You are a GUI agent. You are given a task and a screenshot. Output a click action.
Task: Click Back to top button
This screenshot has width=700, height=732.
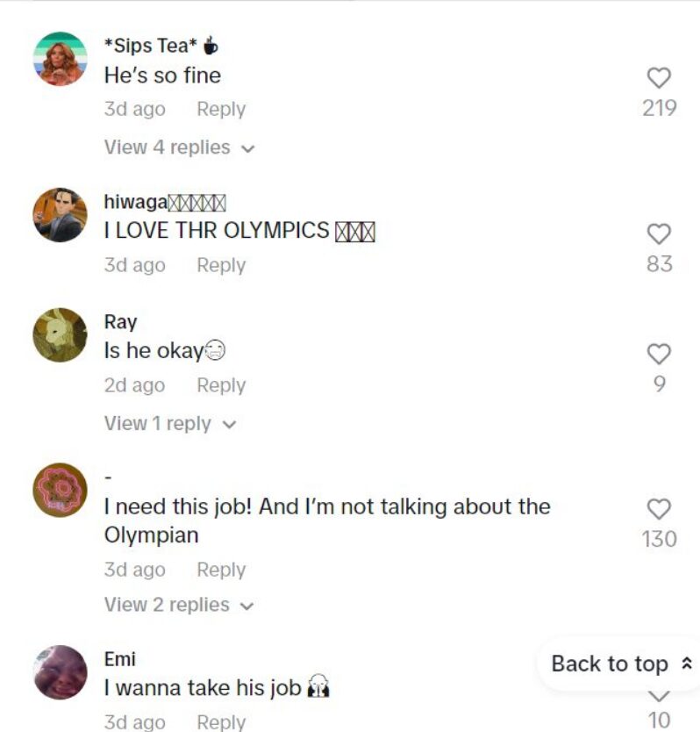621,664
